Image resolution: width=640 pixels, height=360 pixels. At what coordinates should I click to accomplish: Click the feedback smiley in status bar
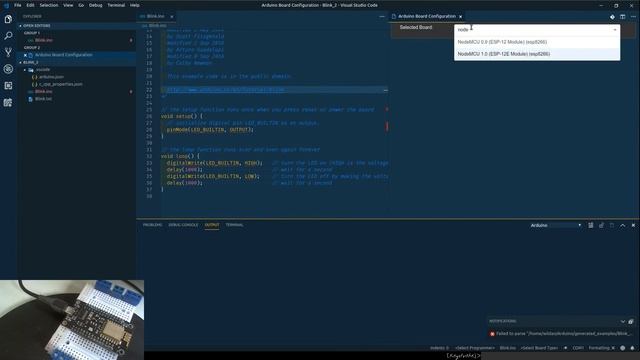point(622,348)
